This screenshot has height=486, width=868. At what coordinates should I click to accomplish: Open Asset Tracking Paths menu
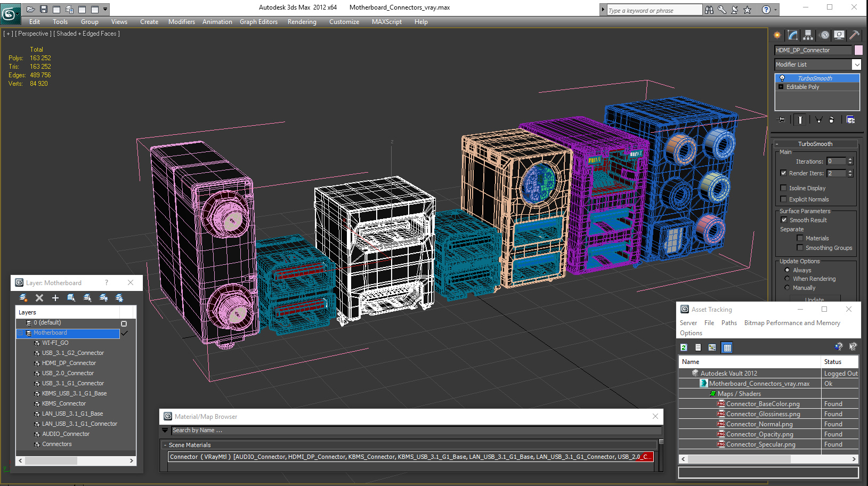[x=729, y=323]
